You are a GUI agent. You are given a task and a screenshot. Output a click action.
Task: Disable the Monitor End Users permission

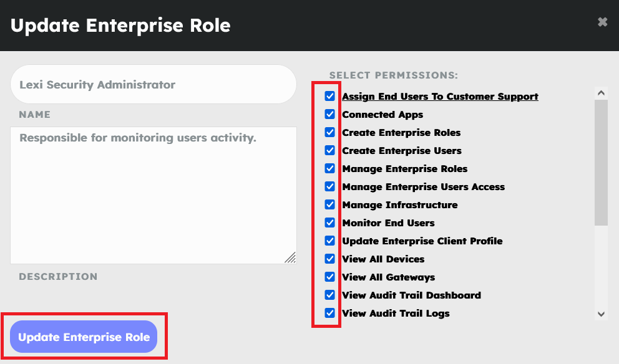pyautogui.click(x=330, y=223)
